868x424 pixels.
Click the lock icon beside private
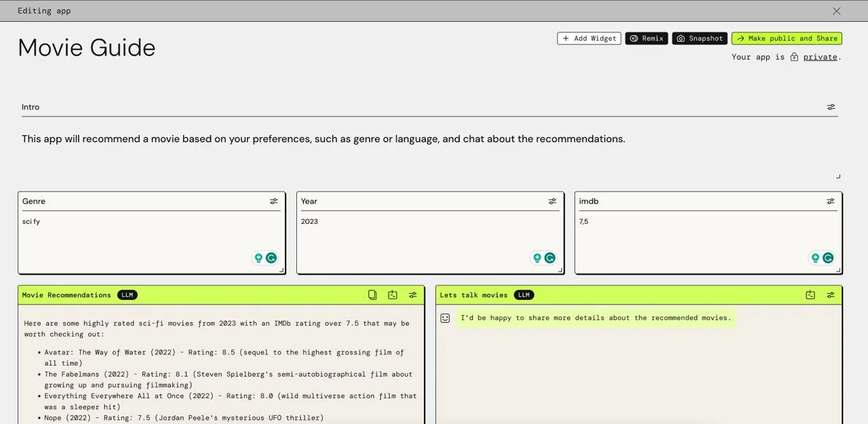pos(794,57)
